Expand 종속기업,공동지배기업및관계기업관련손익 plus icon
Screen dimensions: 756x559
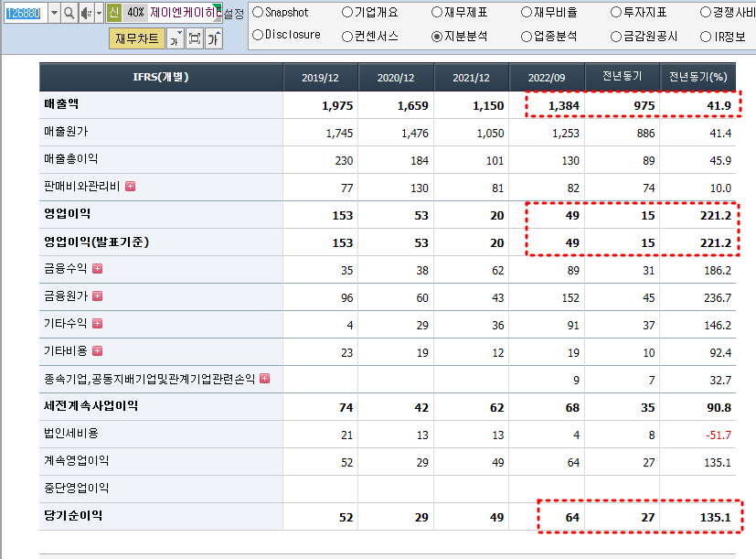click(265, 379)
